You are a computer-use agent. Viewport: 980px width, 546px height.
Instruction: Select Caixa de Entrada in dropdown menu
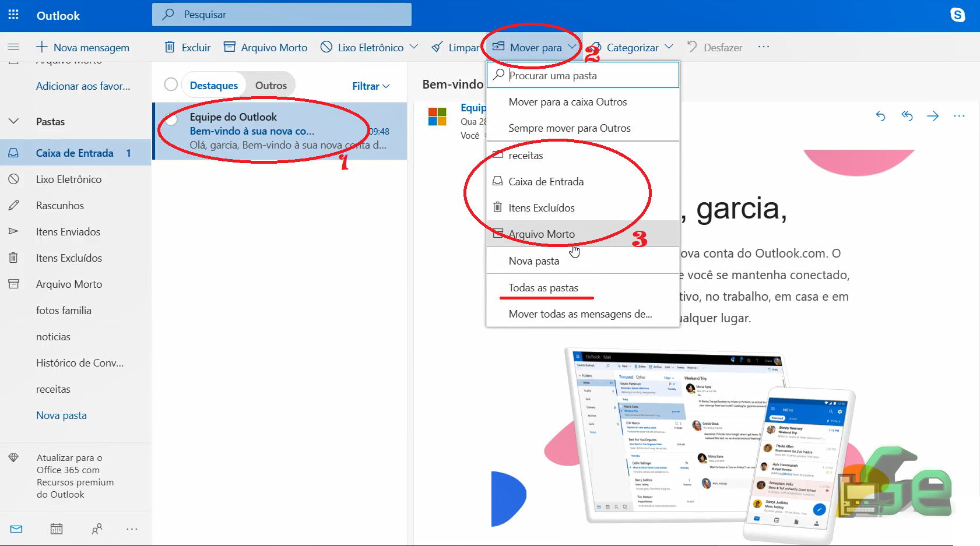click(x=583, y=182)
